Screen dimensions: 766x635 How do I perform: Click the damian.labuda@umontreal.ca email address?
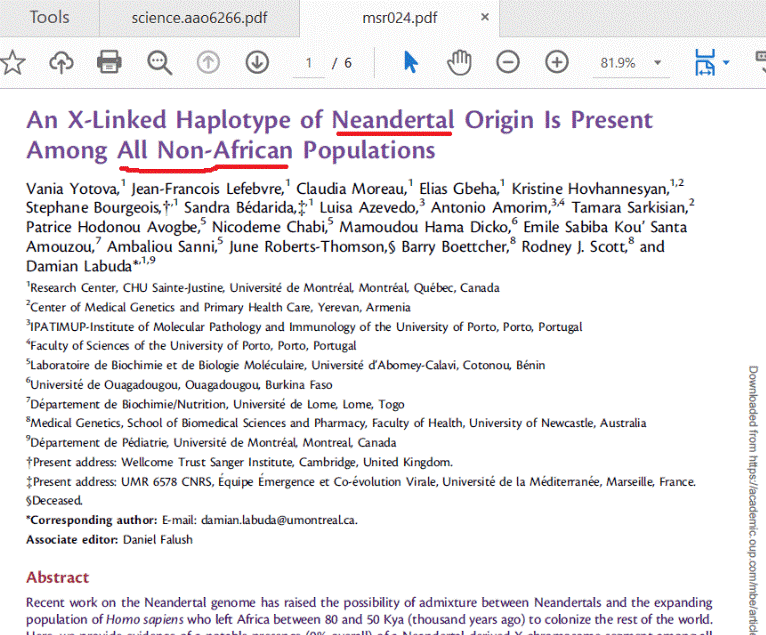point(272,520)
